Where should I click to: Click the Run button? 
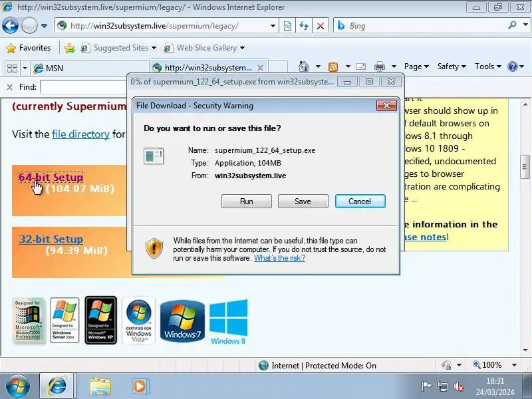246,201
